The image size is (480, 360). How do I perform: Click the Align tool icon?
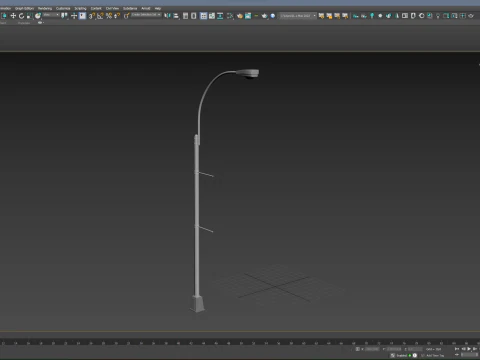pos(176,16)
